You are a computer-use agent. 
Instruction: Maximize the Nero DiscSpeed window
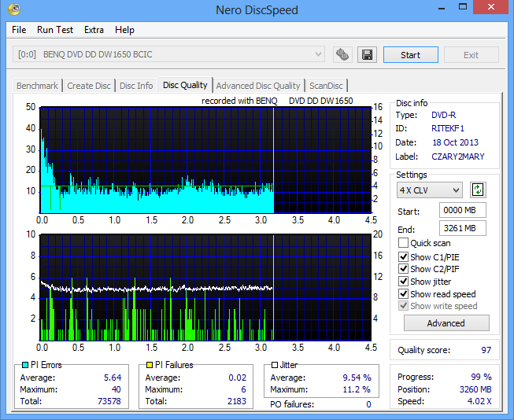point(463,7)
